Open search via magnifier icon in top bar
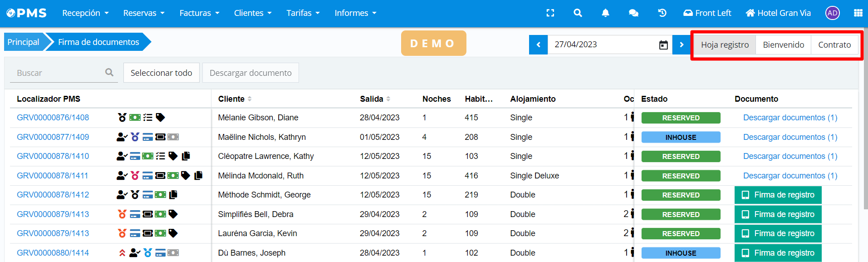Viewport: 868px width, 262px height. pyautogui.click(x=578, y=13)
